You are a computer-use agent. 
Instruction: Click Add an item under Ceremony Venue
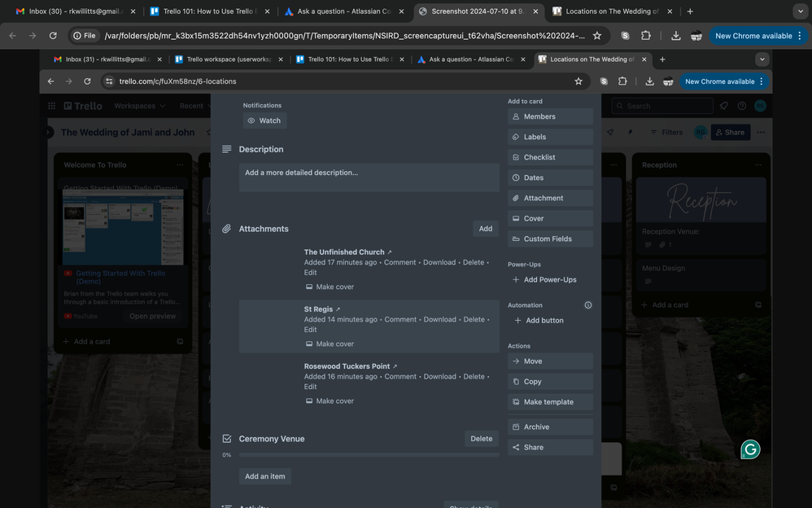pyautogui.click(x=264, y=475)
